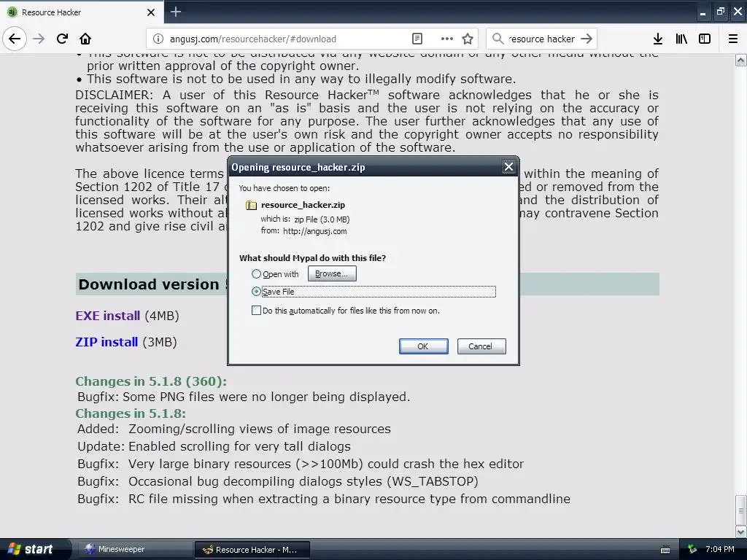Go back with the browser back arrow
The image size is (747, 560).
tap(15, 39)
